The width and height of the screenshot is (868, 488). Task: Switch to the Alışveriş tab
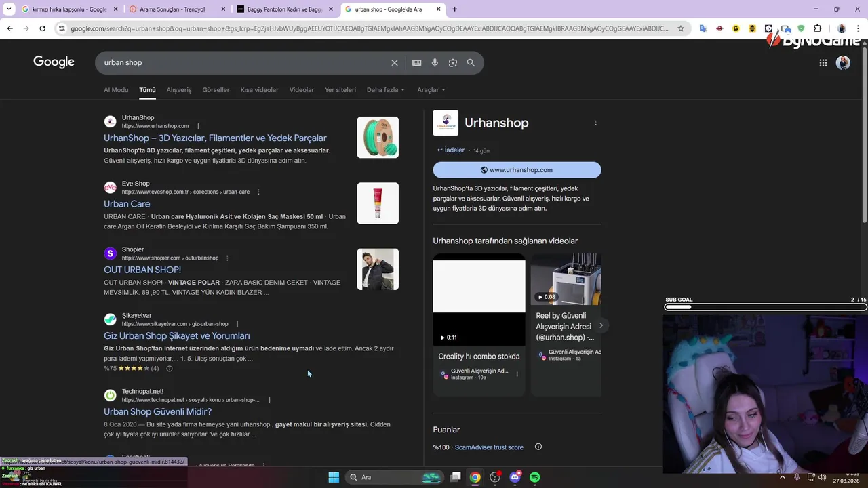[179, 90]
